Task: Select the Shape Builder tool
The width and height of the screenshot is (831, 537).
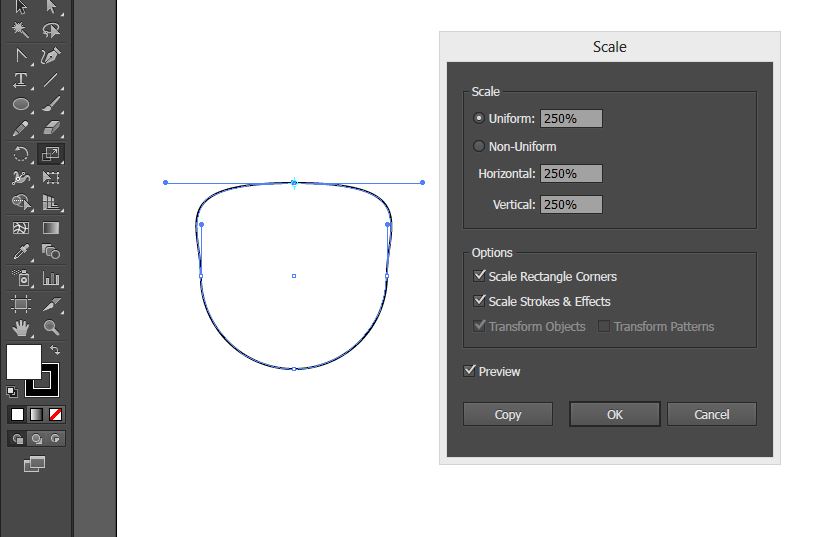Action: pos(21,202)
